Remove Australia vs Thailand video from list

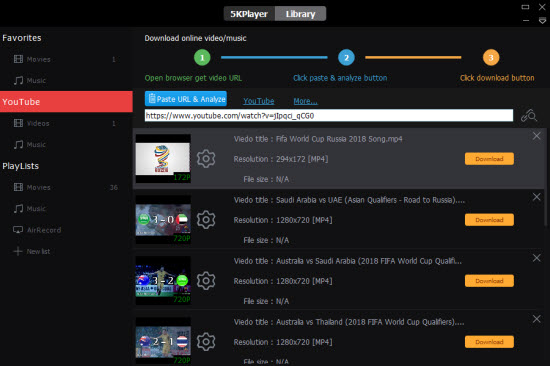[x=536, y=319]
